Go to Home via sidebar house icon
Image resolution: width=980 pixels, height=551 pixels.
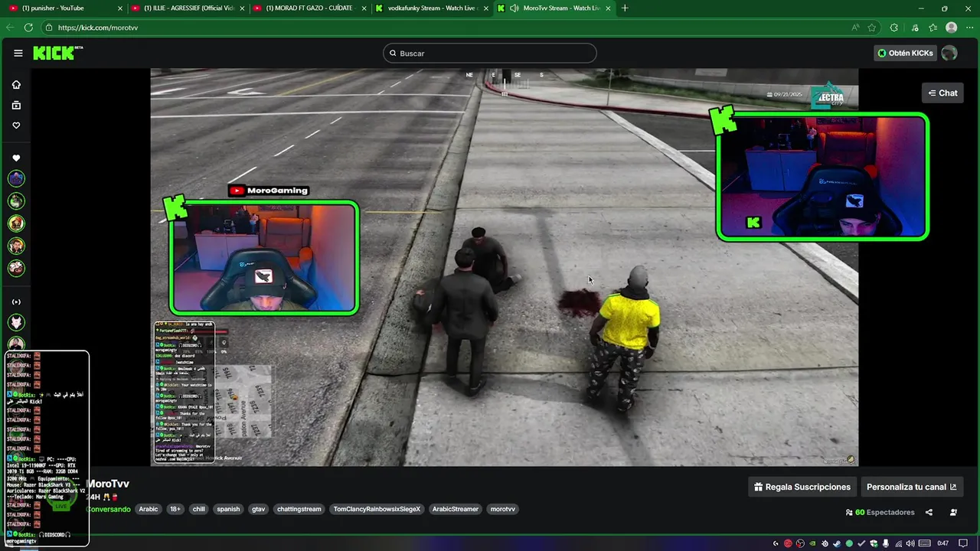pos(16,85)
